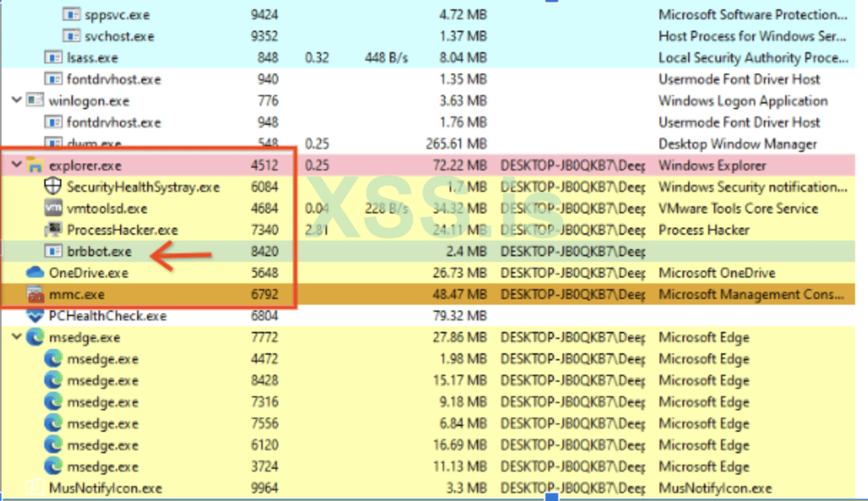Select the SecurityHealthSystray.exe process name
The image size is (868, 501).
(x=143, y=187)
